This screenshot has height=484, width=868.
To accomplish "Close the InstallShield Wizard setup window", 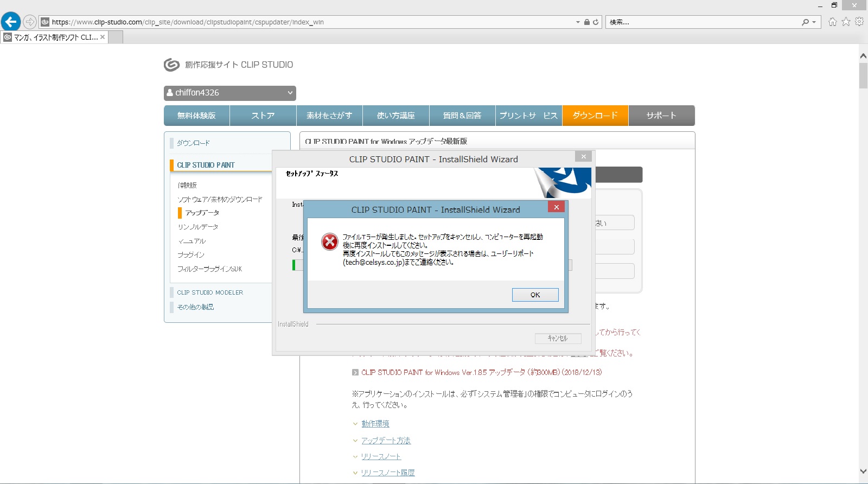I will click(583, 156).
